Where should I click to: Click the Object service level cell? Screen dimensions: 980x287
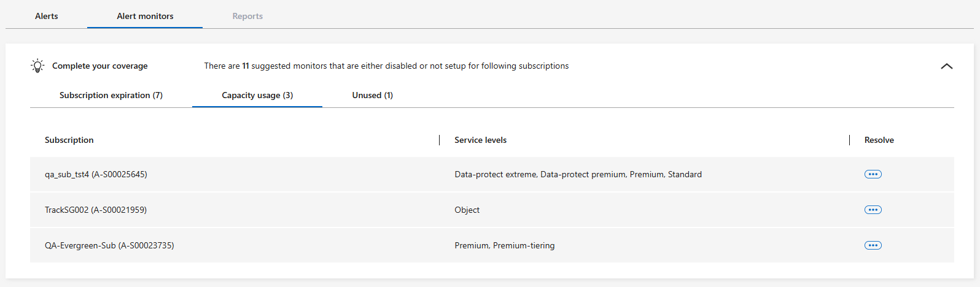coord(467,210)
